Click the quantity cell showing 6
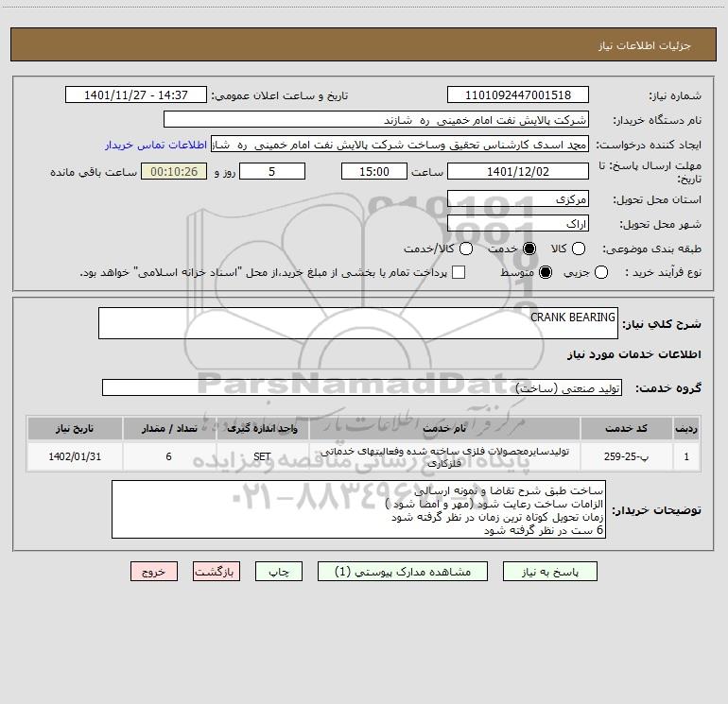728x704 pixels. pyautogui.click(x=169, y=456)
